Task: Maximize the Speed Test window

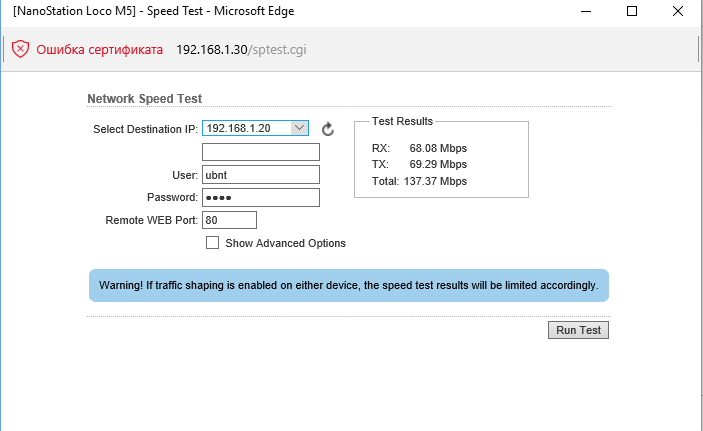Action: [x=632, y=11]
